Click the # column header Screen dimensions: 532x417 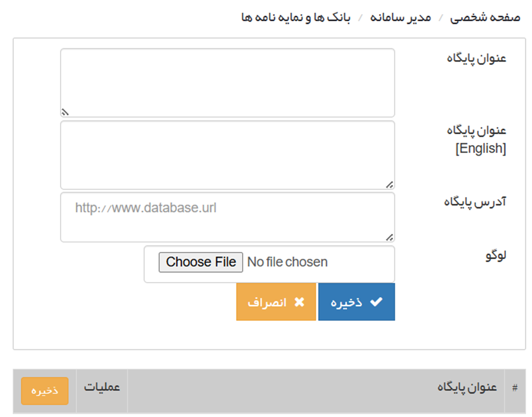(x=515, y=388)
